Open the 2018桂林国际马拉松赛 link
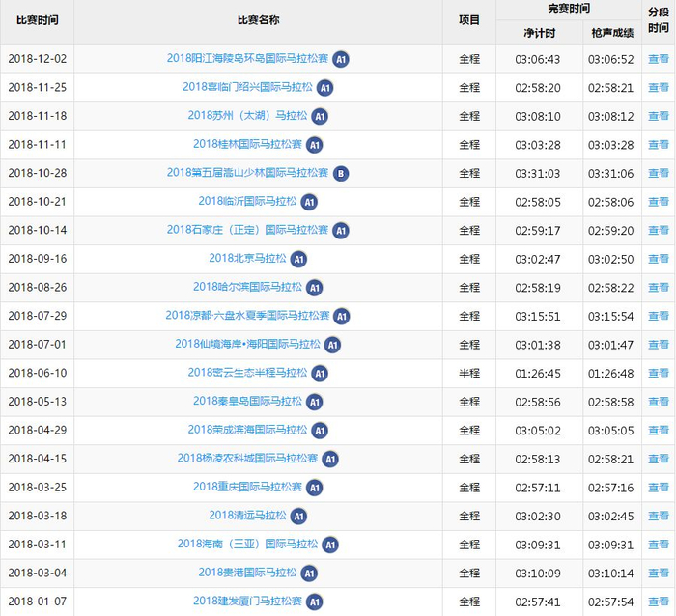 click(x=247, y=145)
